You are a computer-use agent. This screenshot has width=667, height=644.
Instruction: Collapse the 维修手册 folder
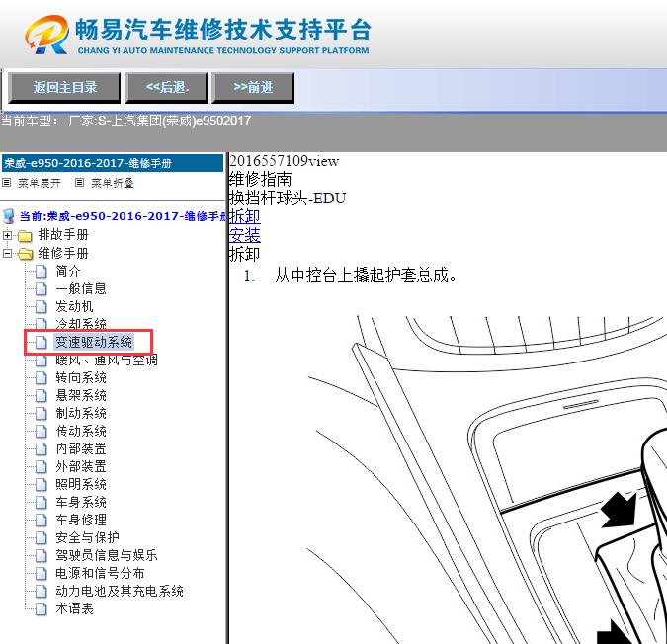click(7, 253)
